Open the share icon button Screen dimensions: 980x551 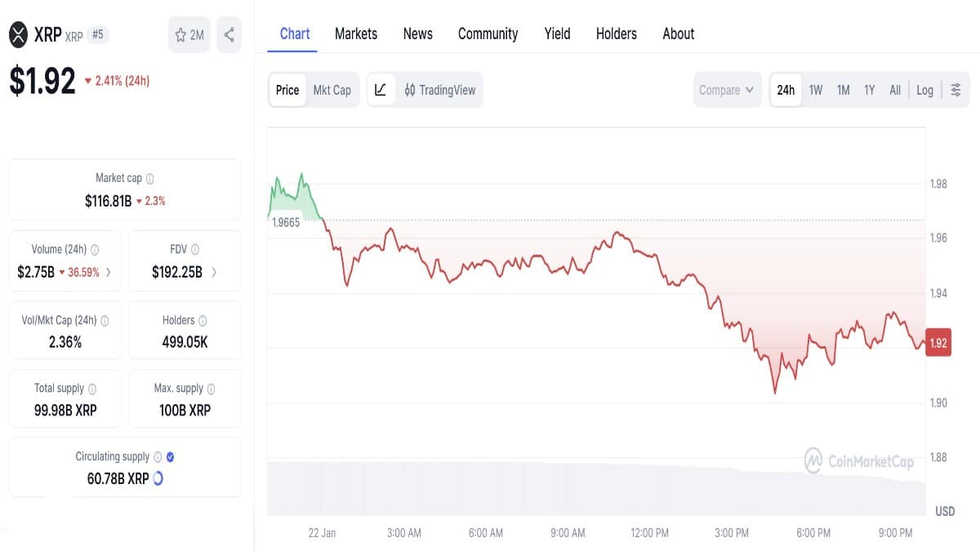[x=229, y=35]
